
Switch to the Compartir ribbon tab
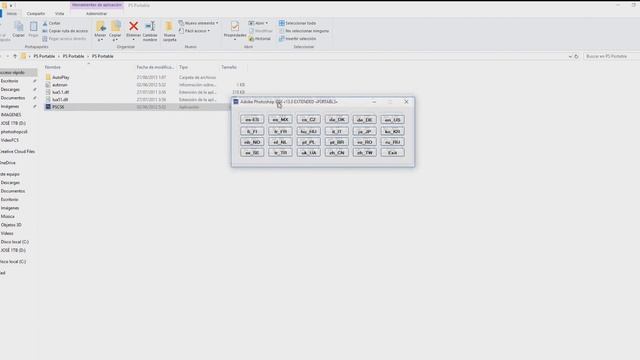point(36,13)
